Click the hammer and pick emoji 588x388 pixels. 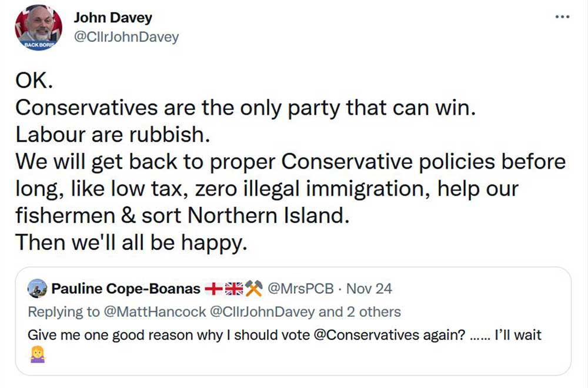pyautogui.click(x=253, y=289)
